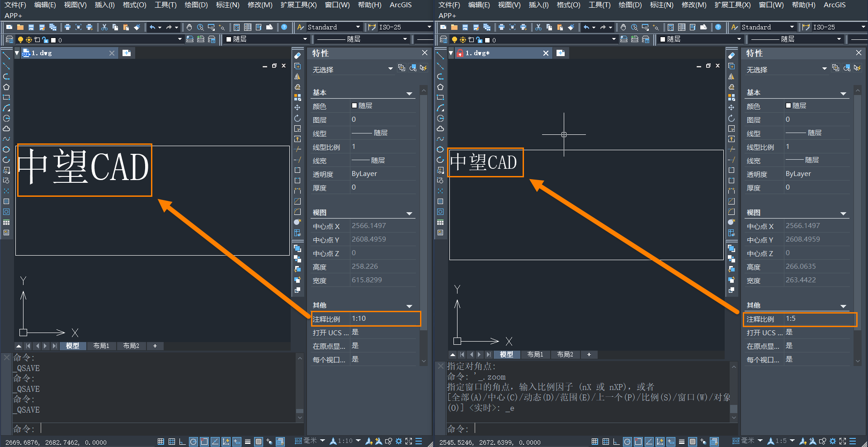Image resolution: width=868 pixels, height=447 pixels.
Task: Click the New file icon in left window toolbar
Action: (9, 27)
